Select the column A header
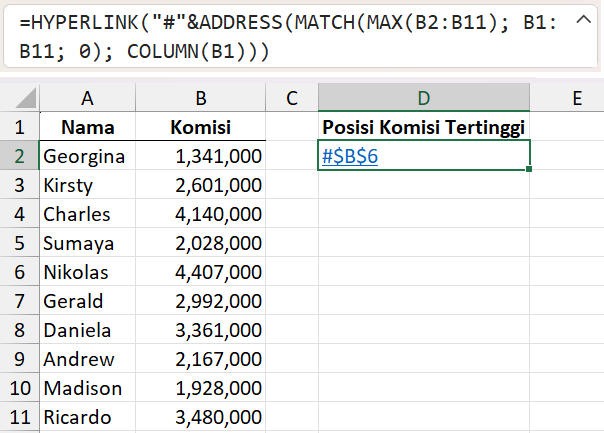Image resolution: width=604 pixels, height=433 pixels. coord(88,98)
